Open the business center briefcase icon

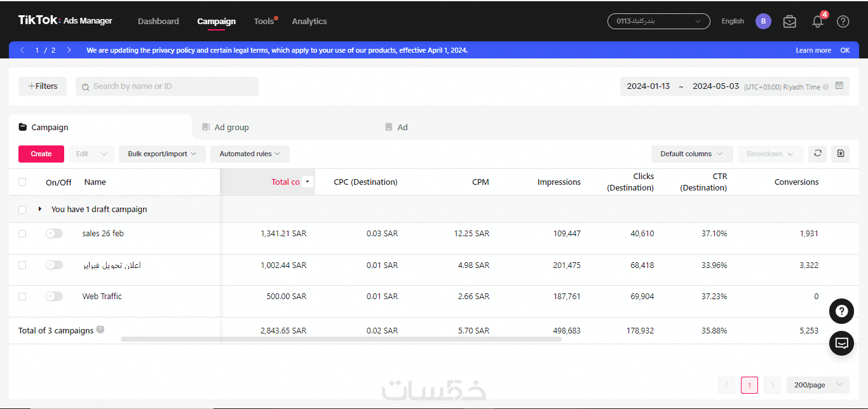point(789,22)
